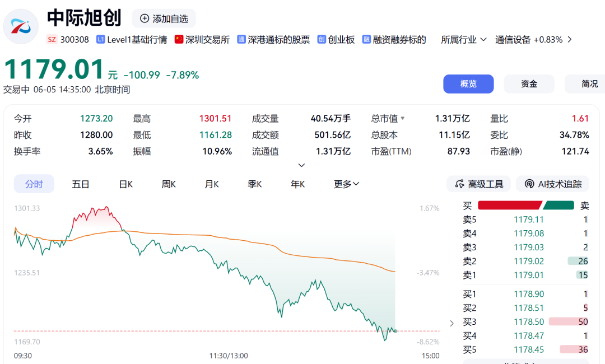
Task: Select the 季K chart tab
Action: click(x=255, y=184)
